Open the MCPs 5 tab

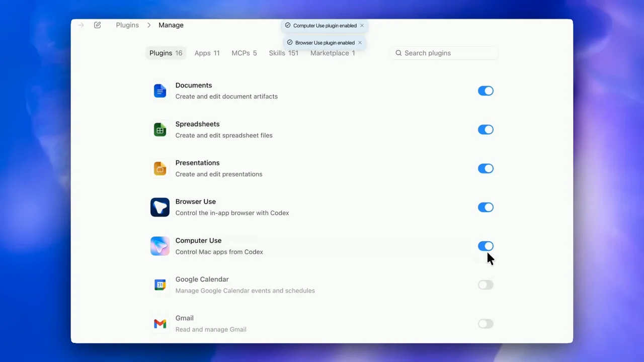244,53
